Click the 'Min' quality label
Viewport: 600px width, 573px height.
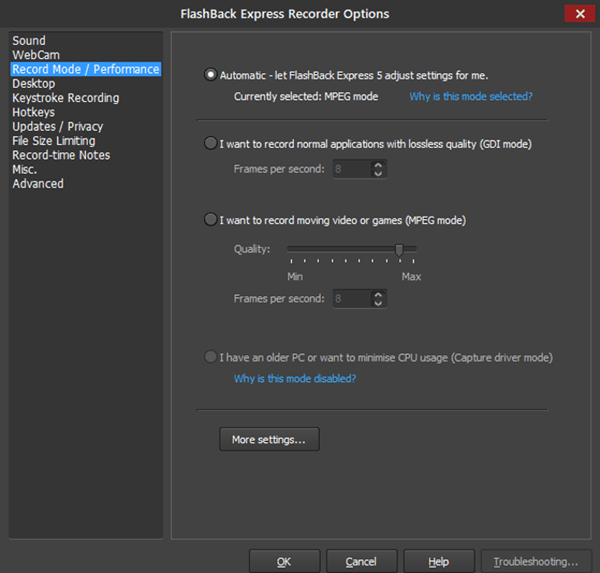coord(295,276)
